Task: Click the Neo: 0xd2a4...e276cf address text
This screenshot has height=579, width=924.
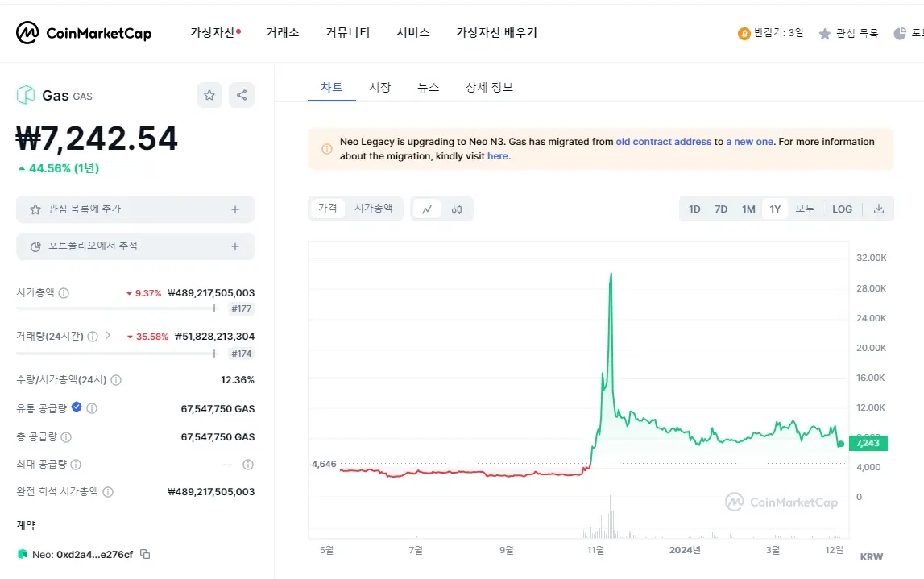Action: pyautogui.click(x=82, y=554)
